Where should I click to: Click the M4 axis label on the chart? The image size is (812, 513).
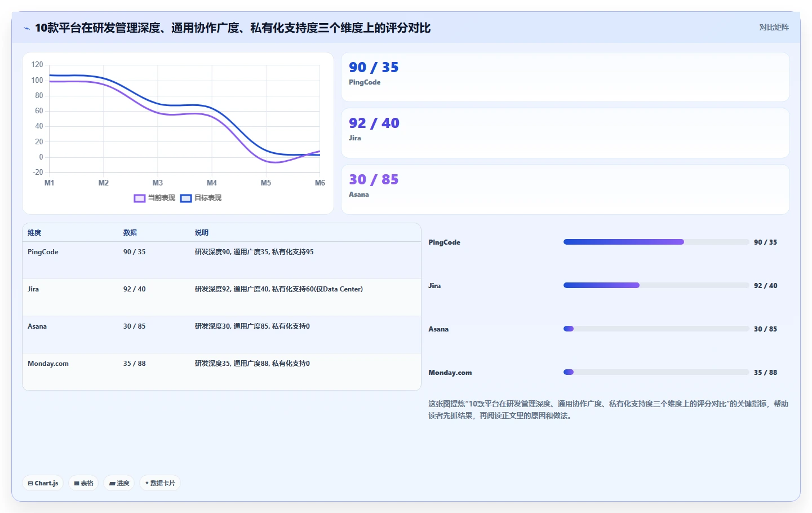tap(212, 183)
